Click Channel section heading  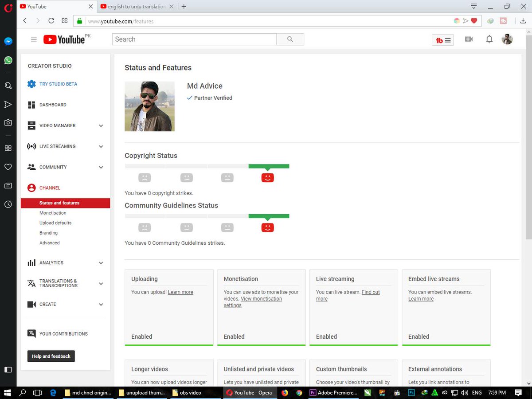coord(50,188)
